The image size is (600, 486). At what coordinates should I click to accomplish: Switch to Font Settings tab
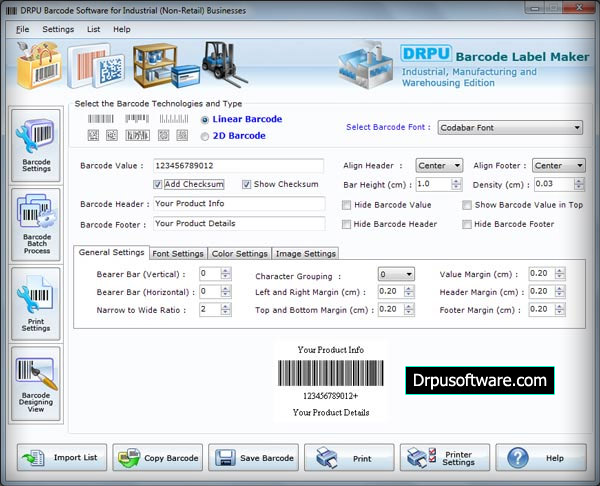coord(178,253)
